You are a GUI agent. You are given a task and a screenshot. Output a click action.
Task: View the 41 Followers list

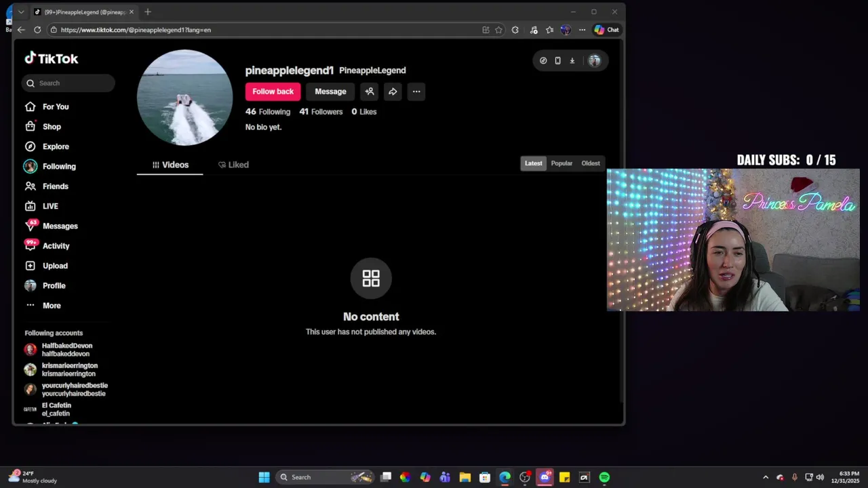coord(321,112)
